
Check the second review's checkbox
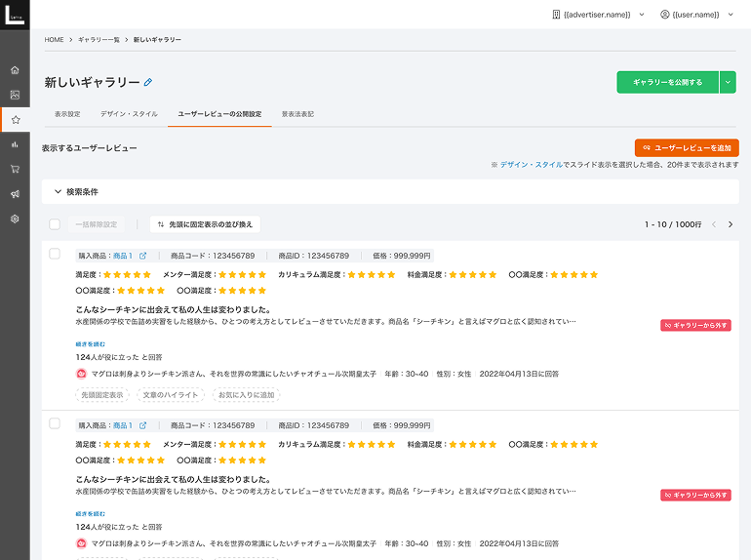click(55, 423)
